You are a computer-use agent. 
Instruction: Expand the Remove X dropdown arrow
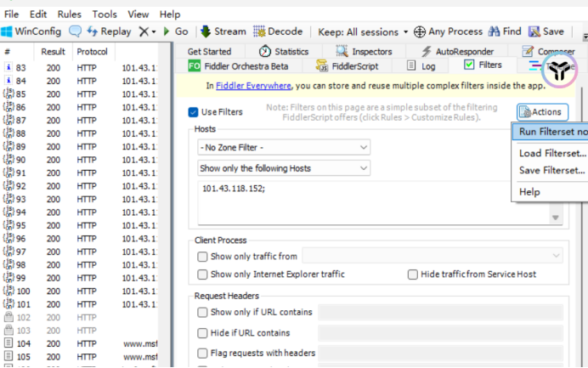click(x=154, y=32)
